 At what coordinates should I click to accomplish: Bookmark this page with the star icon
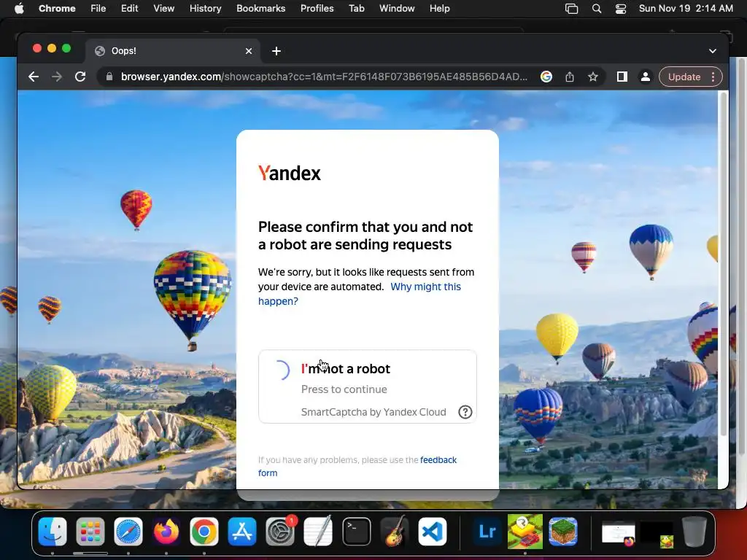click(x=592, y=77)
